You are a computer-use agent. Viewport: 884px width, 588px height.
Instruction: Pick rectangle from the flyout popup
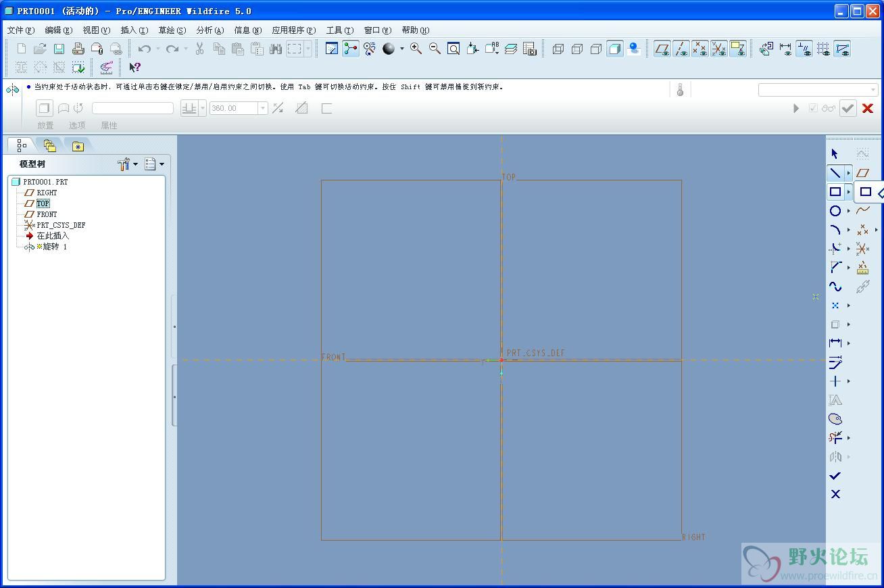click(865, 192)
